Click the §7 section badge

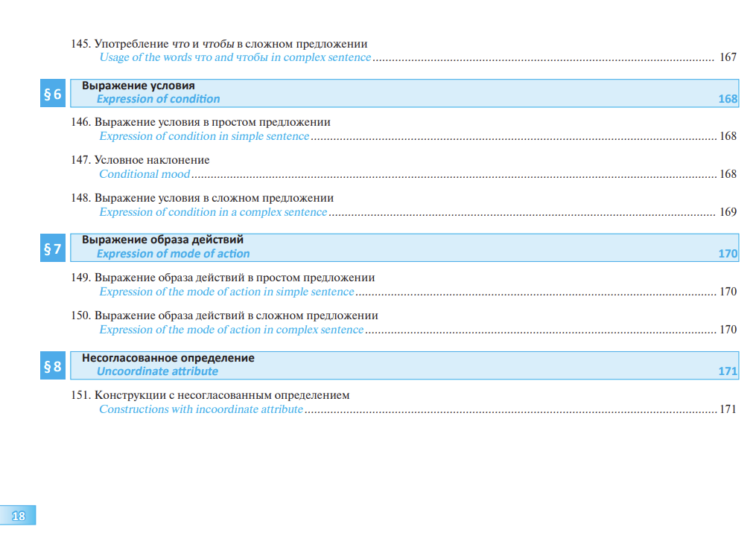coord(53,249)
